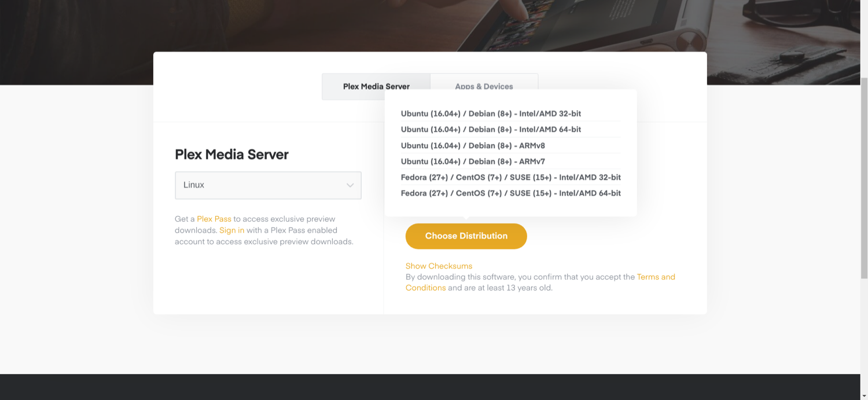Show Checksums for the download
The height and width of the screenshot is (400, 868).
pyautogui.click(x=439, y=266)
